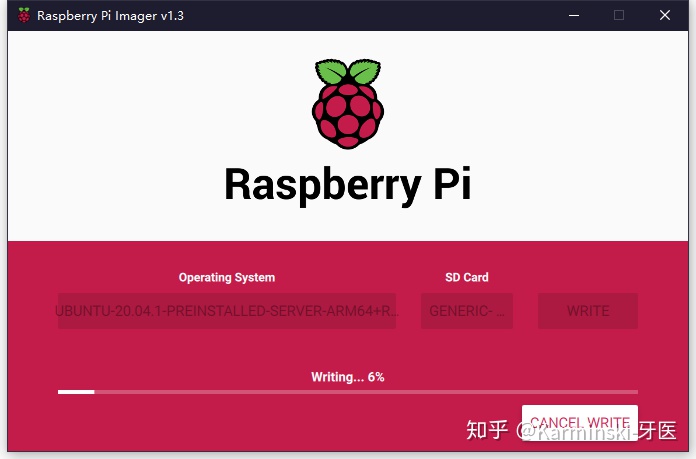696x459 pixels.
Task: Click the "Operating System" label
Action: (x=227, y=277)
